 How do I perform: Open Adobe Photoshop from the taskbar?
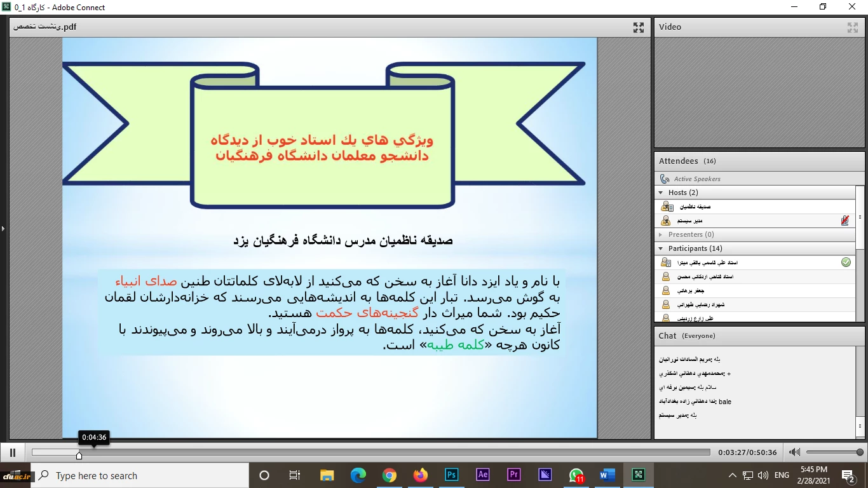[452, 475]
